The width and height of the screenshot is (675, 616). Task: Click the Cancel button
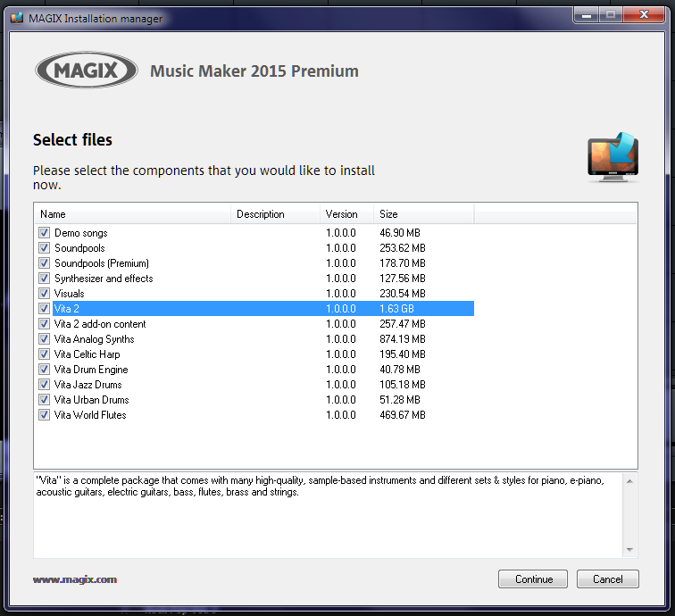tap(608, 579)
